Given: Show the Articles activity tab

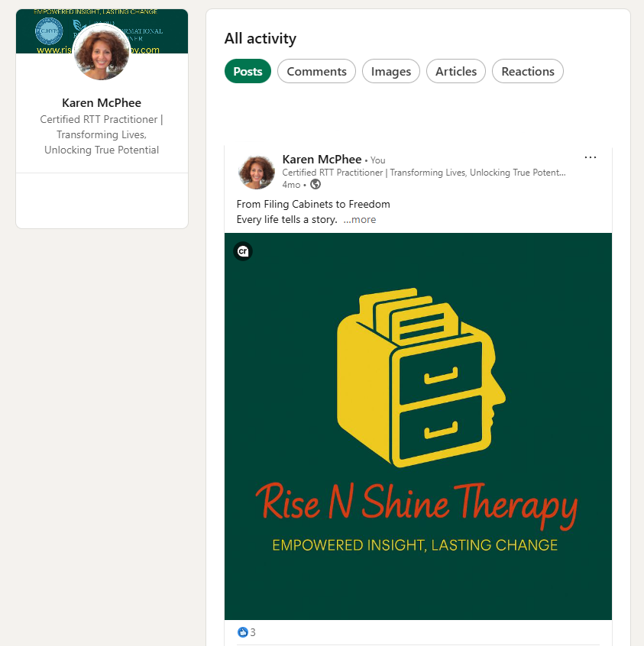Looking at the screenshot, I should point(456,71).
